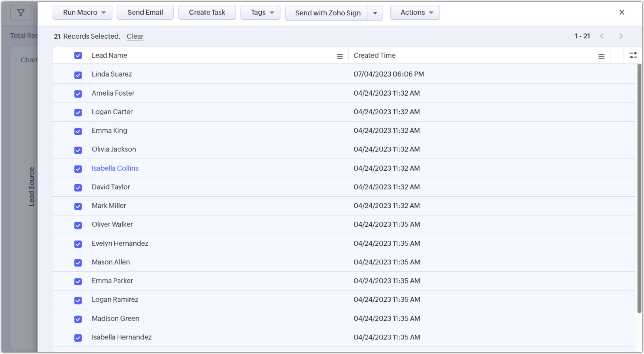
Task: Expand the Tags dropdown
Action: [x=260, y=12]
